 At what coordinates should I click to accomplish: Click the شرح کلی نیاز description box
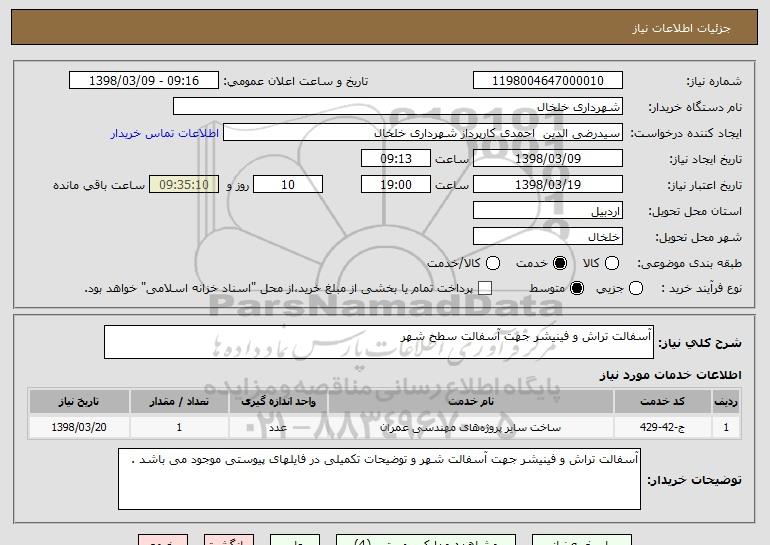pyautogui.click(x=379, y=342)
